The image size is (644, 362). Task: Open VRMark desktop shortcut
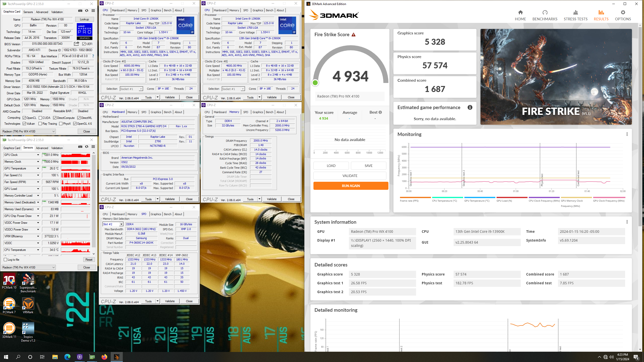click(28, 305)
